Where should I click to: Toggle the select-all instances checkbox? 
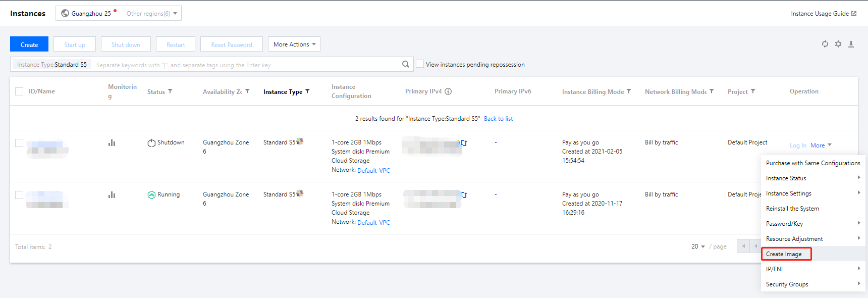(19, 91)
